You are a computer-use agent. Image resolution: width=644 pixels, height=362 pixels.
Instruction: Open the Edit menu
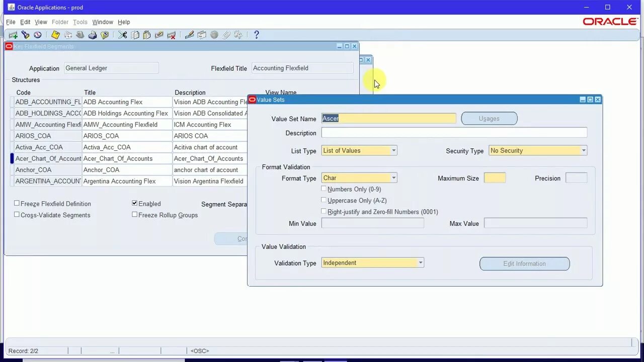click(x=25, y=22)
